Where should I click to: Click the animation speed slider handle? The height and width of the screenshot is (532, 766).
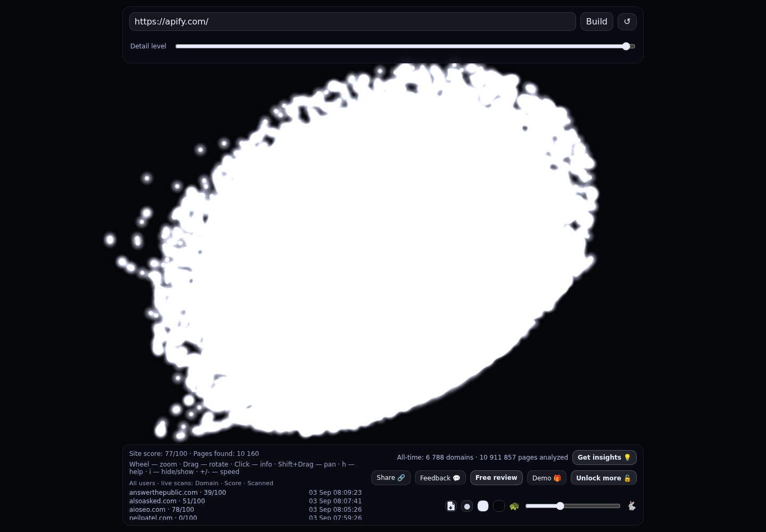coord(560,506)
